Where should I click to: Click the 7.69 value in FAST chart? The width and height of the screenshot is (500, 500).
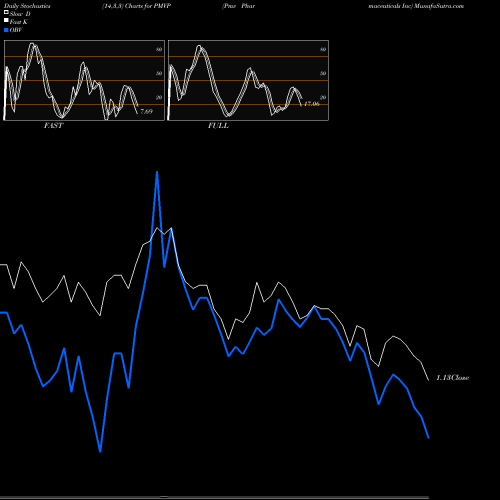coord(146,111)
